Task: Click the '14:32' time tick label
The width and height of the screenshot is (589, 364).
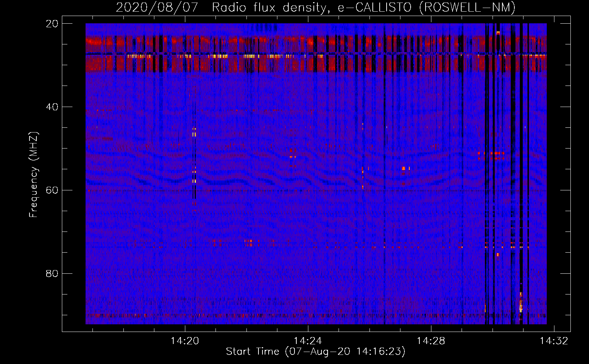Action: coord(554,341)
